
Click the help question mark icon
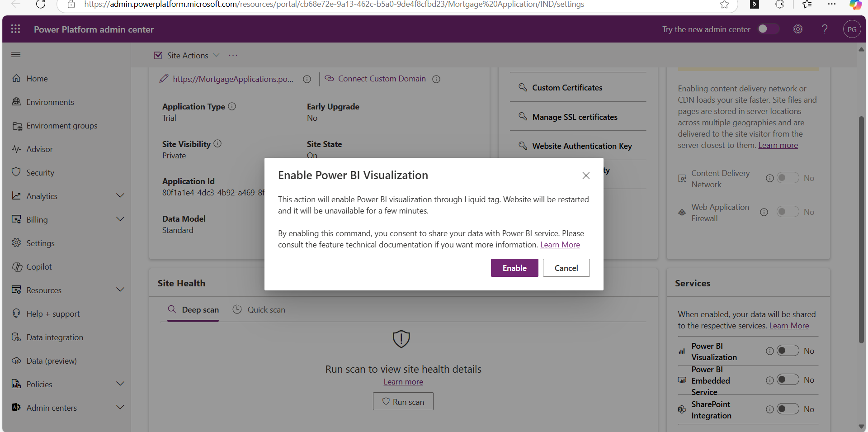pyautogui.click(x=825, y=29)
